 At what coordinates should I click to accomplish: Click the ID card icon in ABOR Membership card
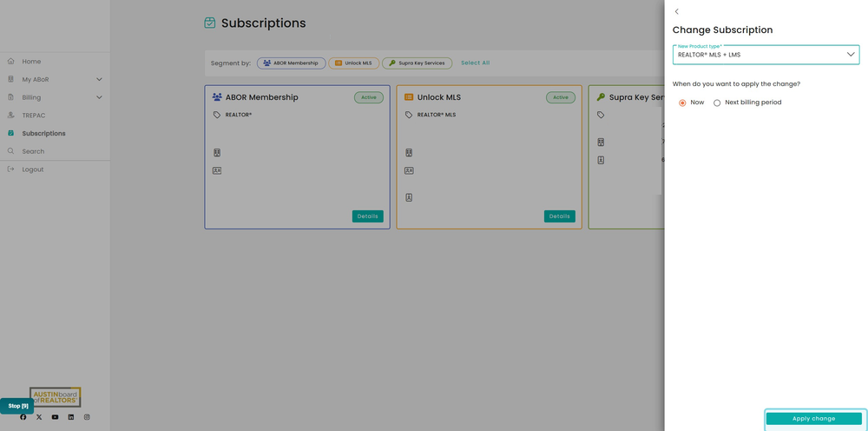pyautogui.click(x=217, y=170)
